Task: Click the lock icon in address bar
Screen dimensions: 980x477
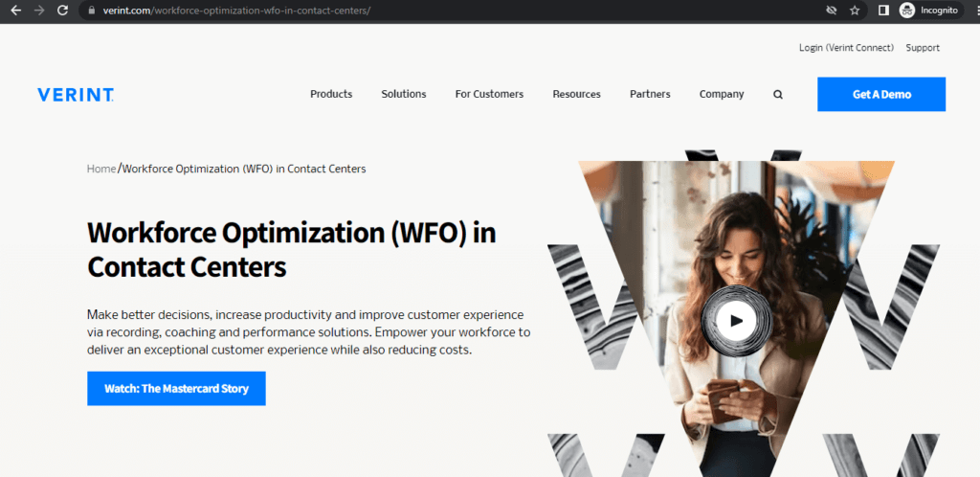Action: 92,11
